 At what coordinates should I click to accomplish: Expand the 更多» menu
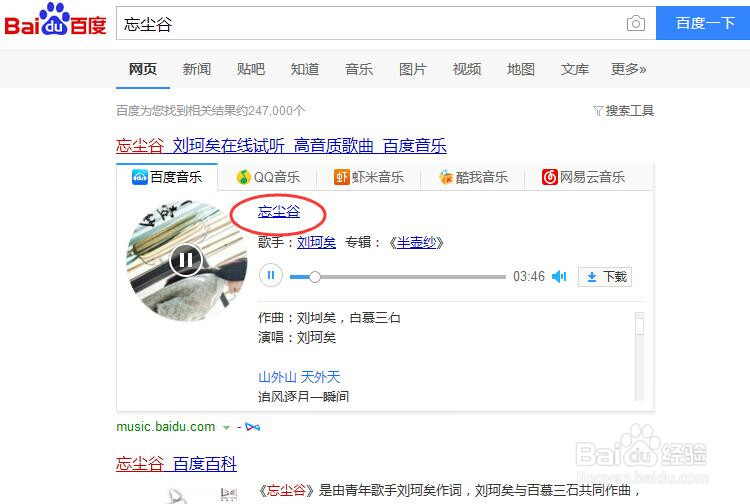[628, 69]
